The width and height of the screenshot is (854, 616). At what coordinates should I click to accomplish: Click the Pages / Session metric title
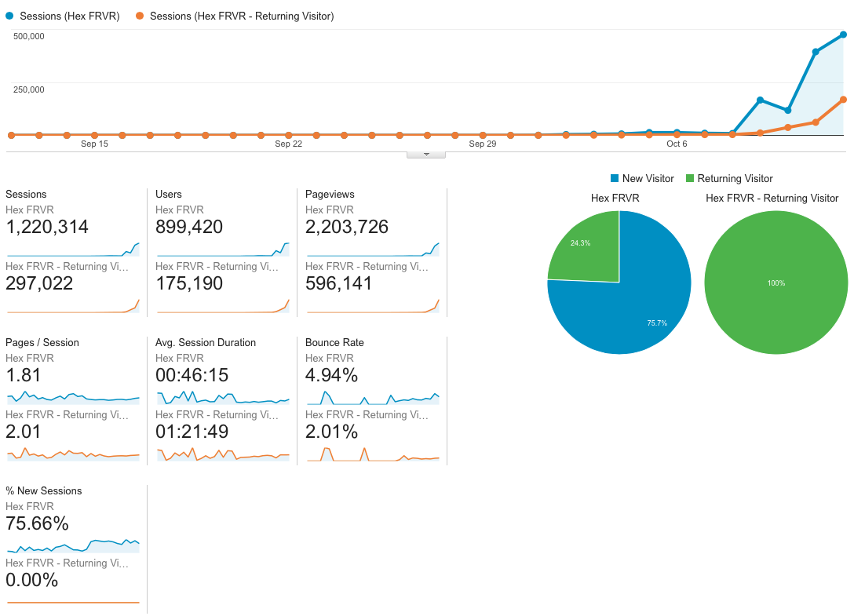(42, 342)
